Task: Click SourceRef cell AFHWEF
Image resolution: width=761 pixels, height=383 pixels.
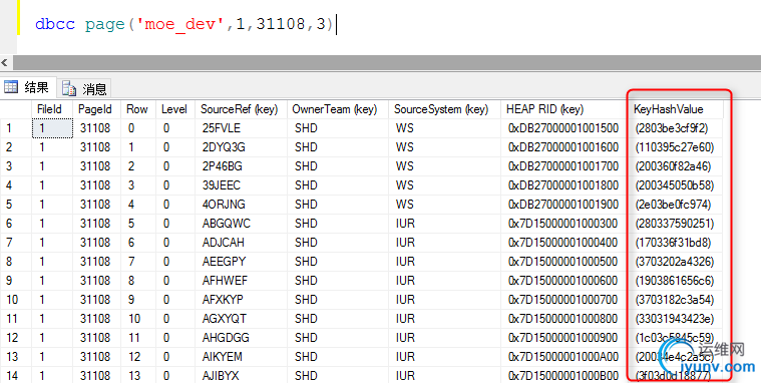Action: (x=241, y=281)
